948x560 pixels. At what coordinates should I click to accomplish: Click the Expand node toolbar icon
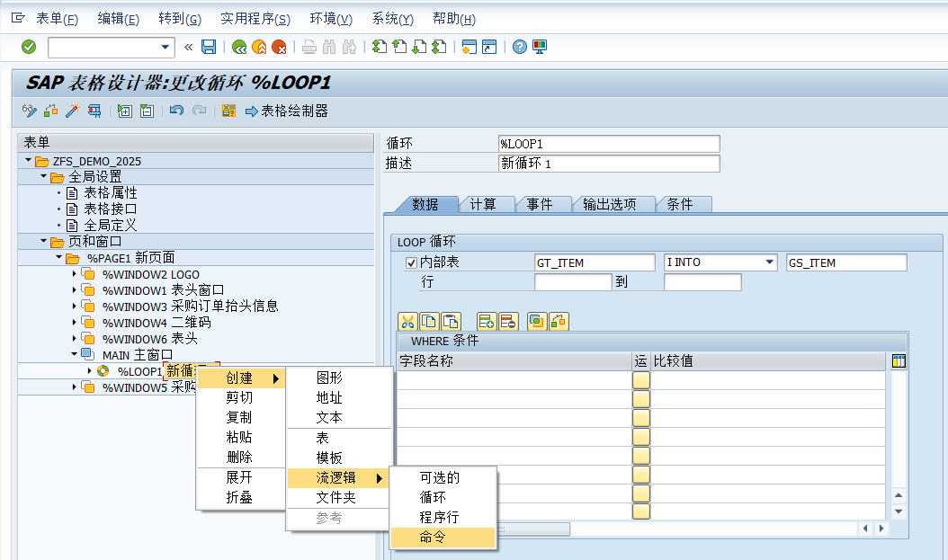(x=124, y=111)
